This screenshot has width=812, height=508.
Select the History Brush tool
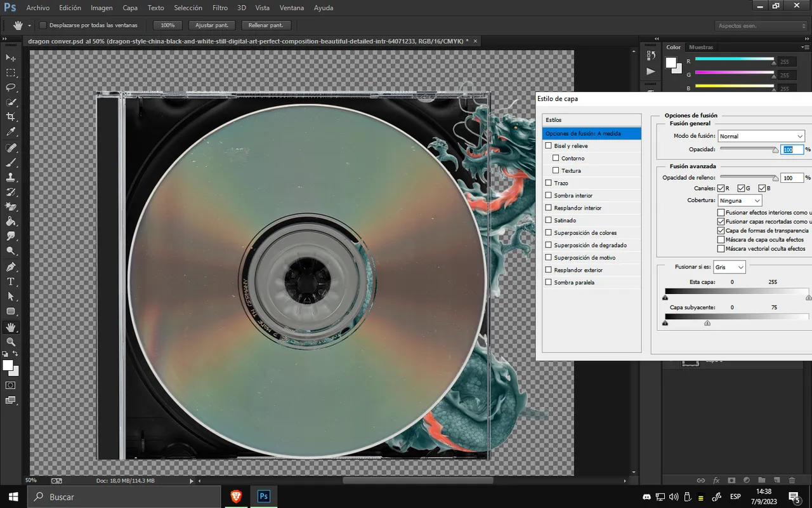click(11, 192)
